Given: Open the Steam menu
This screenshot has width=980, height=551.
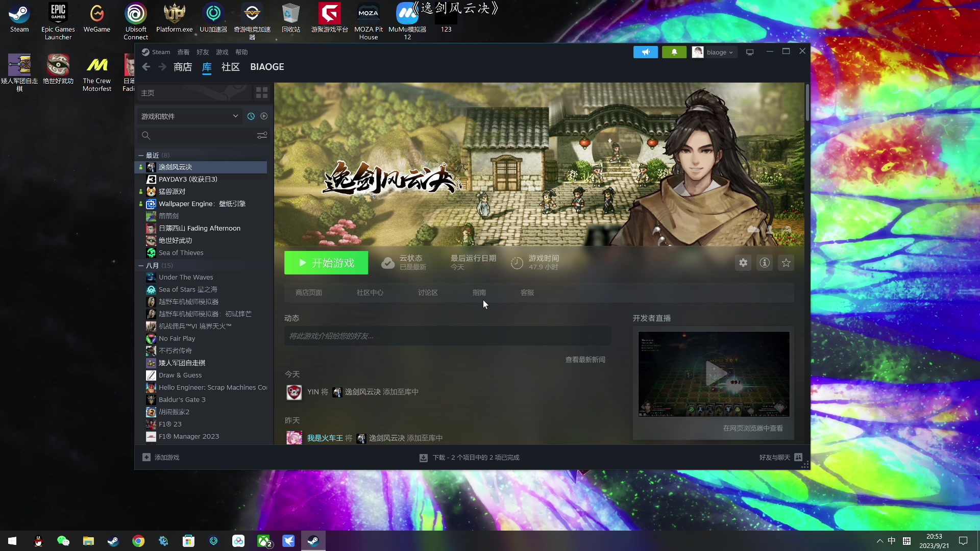Looking at the screenshot, I should (x=161, y=52).
